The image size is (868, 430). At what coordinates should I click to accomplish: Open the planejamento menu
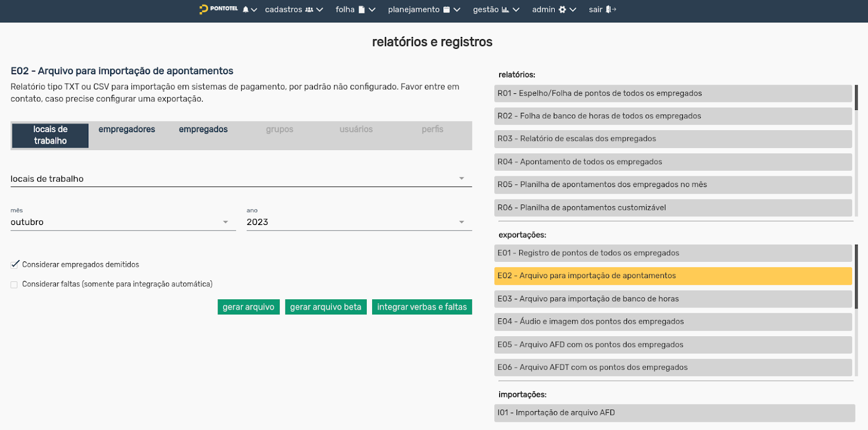[x=424, y=10]
